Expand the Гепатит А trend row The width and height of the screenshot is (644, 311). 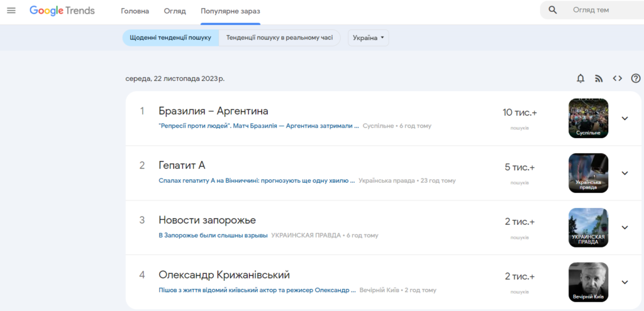[625, 173]
